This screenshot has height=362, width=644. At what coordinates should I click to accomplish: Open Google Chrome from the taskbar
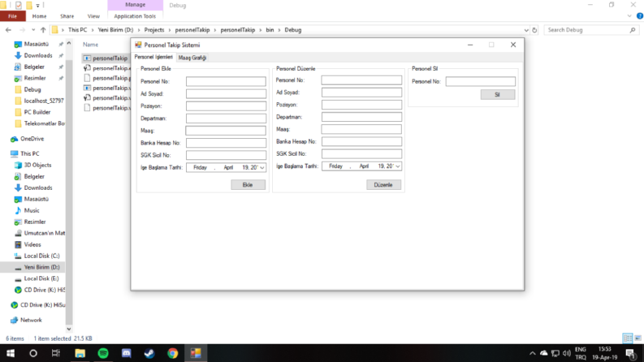[x=172, y=353]
